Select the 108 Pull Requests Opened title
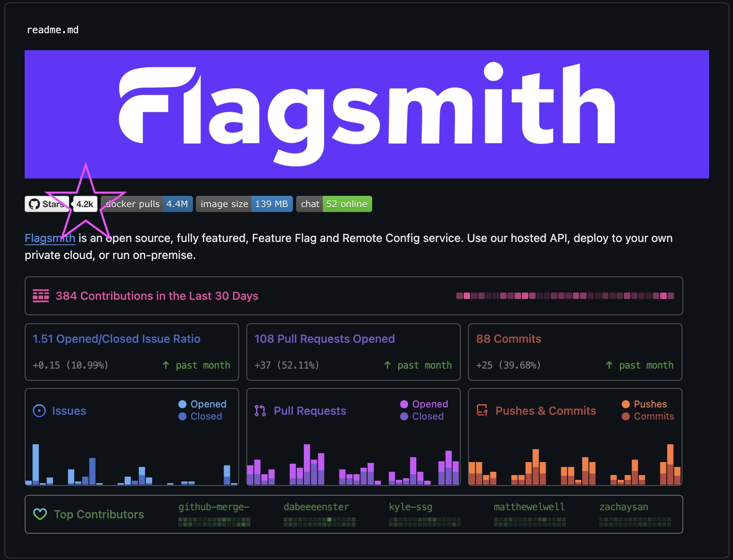 coord(324,339)
